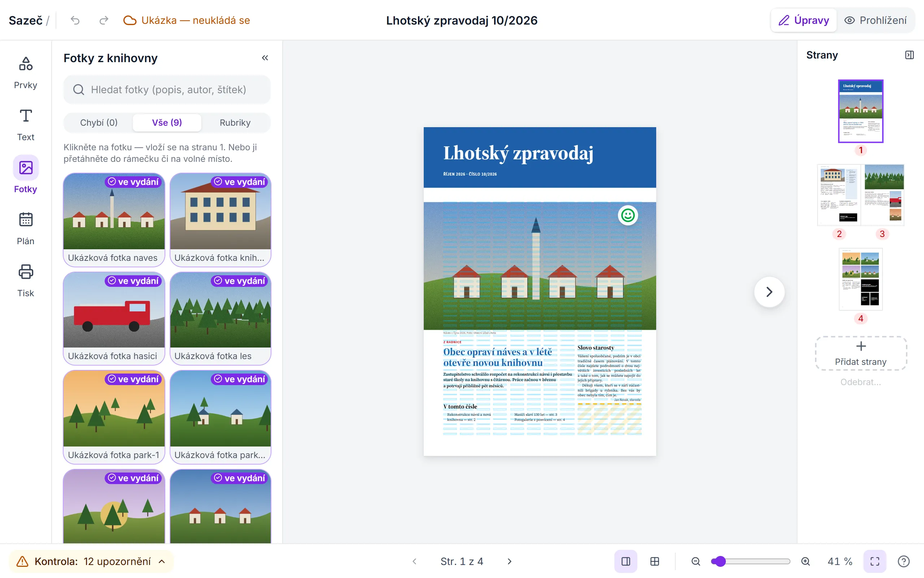This screenshot has height=578, width=924.
Task: Switch to Prohlížení preview mode
Action: click(x=875, y=20)
